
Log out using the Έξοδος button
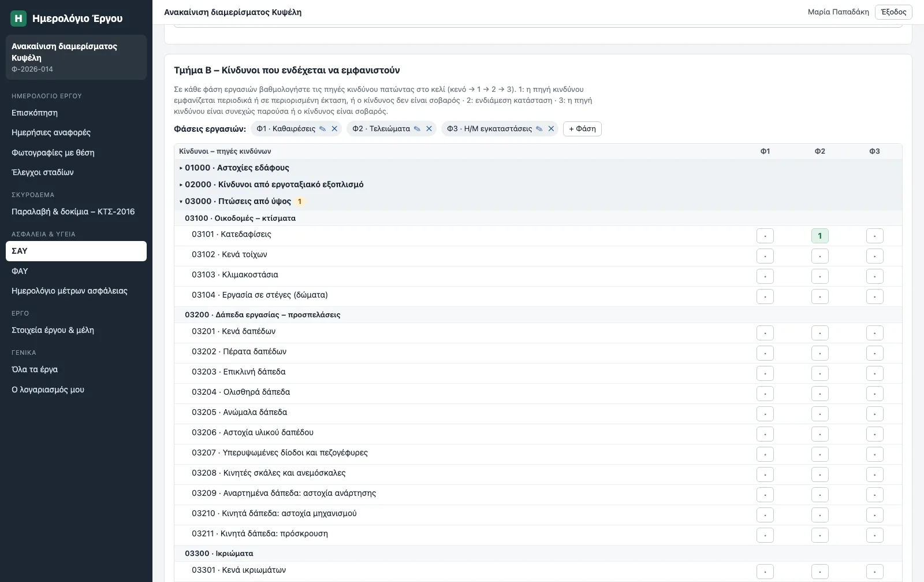click(x=893, y=12)
